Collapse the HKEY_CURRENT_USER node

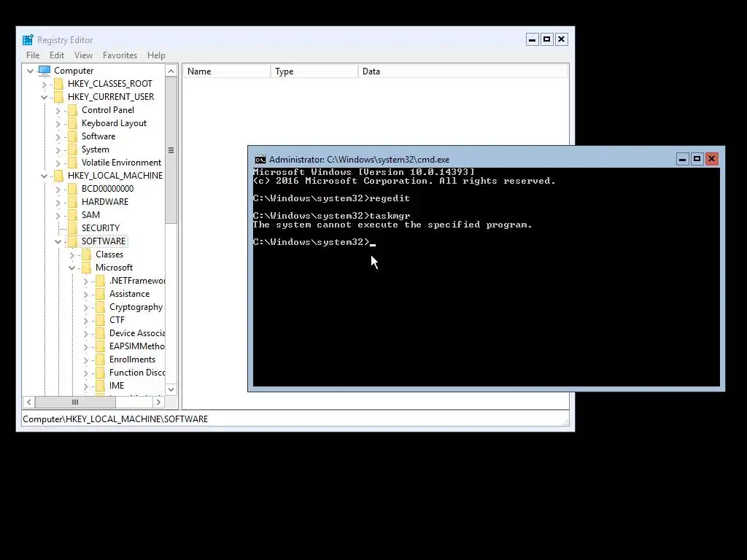pyautogui.click(x=44, y=97)
